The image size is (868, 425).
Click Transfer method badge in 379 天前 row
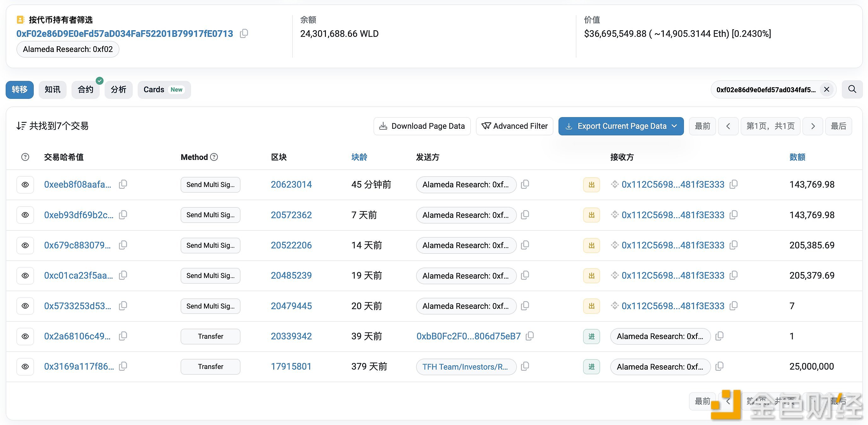point(210,366)
